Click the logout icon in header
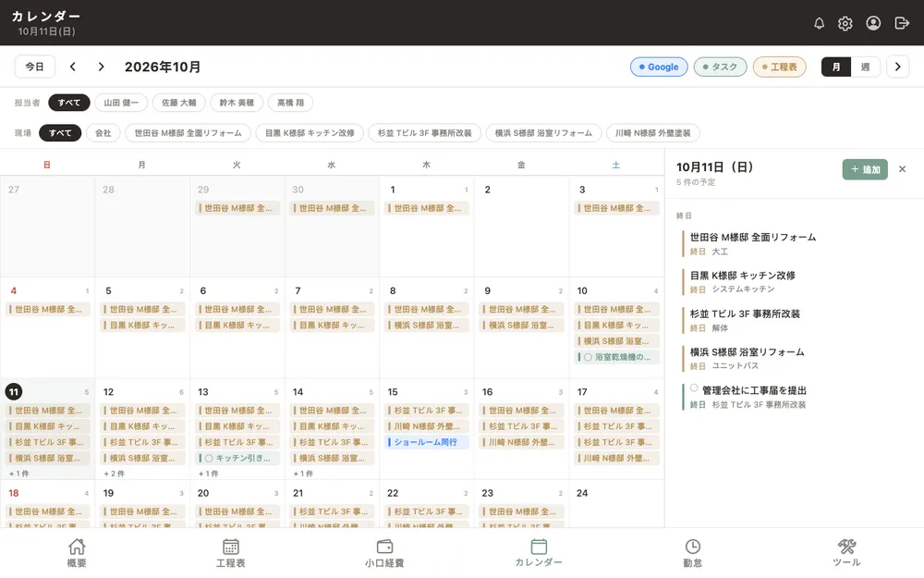Screen dimensions: 924x578 [x=902, y=23]
